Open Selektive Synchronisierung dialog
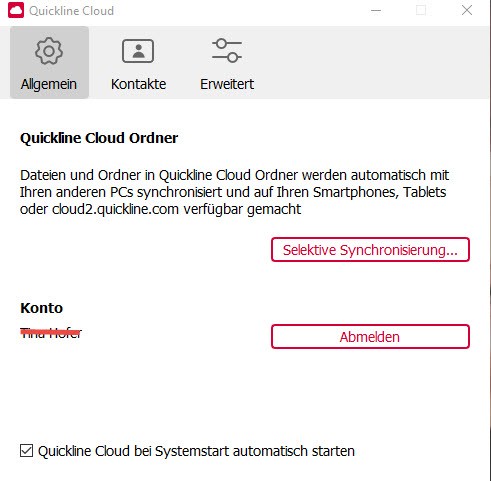 click(x=370, y=250)
